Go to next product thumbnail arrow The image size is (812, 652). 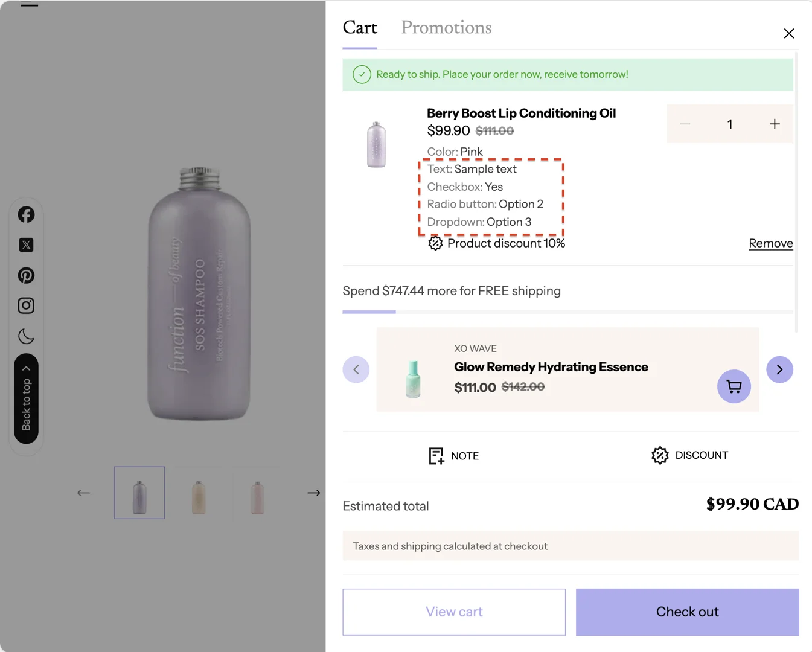click(x=313, y=493)
